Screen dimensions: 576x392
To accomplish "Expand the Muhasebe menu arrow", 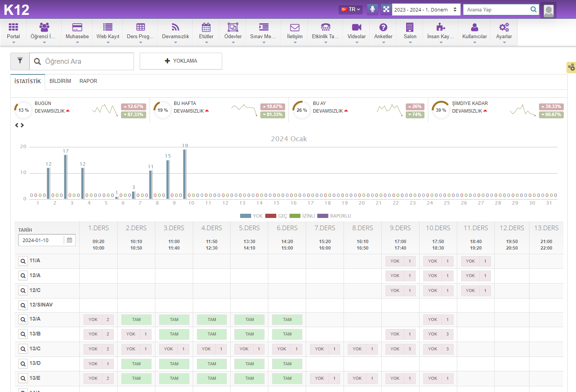I will pyautogui.click(x=77, y=42).
